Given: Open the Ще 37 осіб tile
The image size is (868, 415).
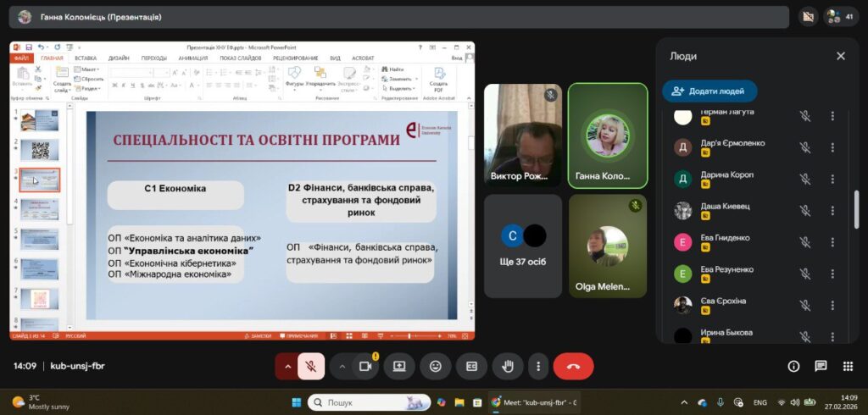Looking at the screenshot, I should tap(523, 246).
